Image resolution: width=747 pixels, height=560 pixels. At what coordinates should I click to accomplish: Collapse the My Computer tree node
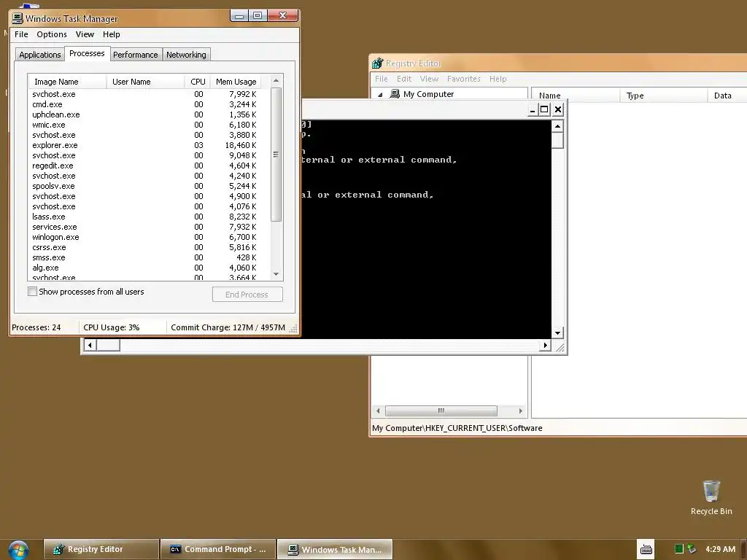[380, 94]
